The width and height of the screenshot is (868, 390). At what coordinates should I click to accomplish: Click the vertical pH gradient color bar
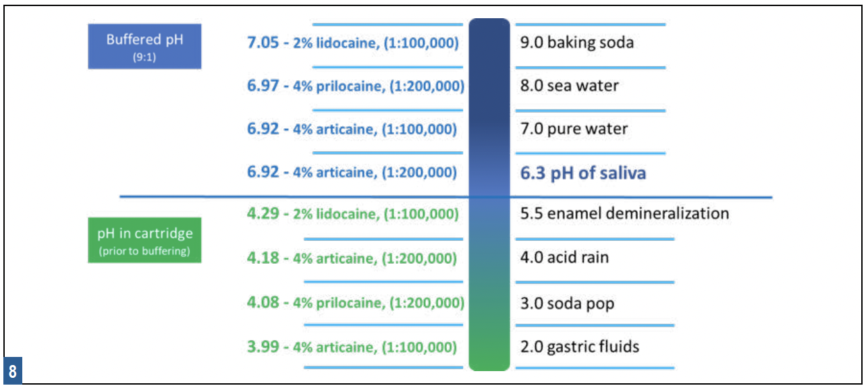point(489,194)
